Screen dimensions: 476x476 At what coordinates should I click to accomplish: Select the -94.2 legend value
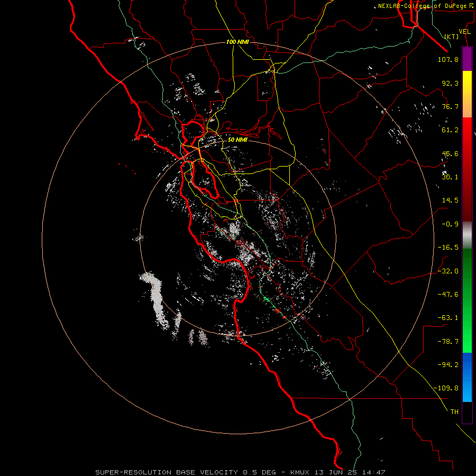[x=448, y=364]
